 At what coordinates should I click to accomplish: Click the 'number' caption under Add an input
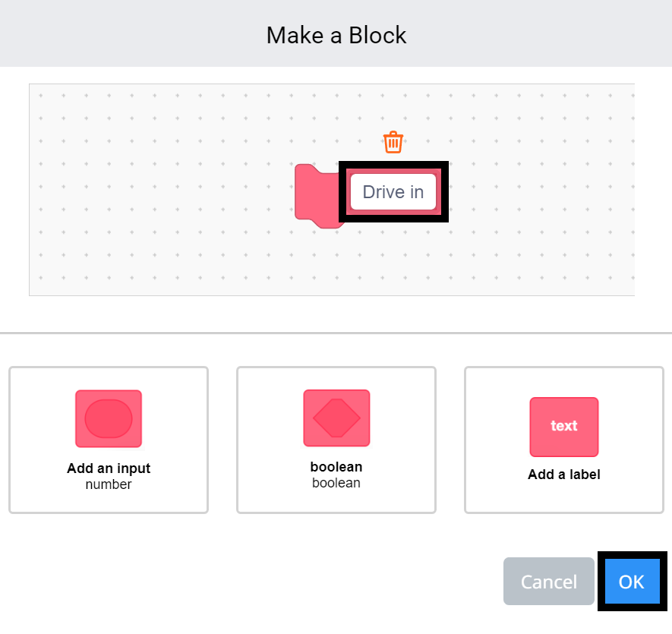108,484
